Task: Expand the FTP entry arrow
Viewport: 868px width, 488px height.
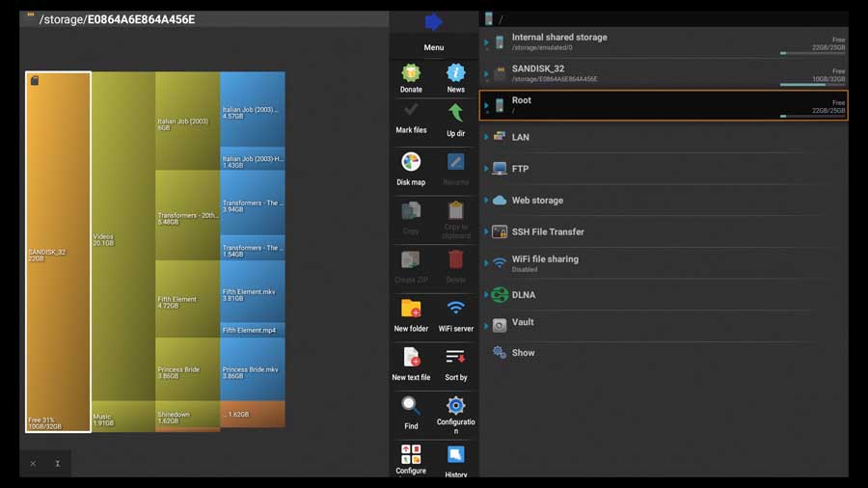Action: click(486, 168)
